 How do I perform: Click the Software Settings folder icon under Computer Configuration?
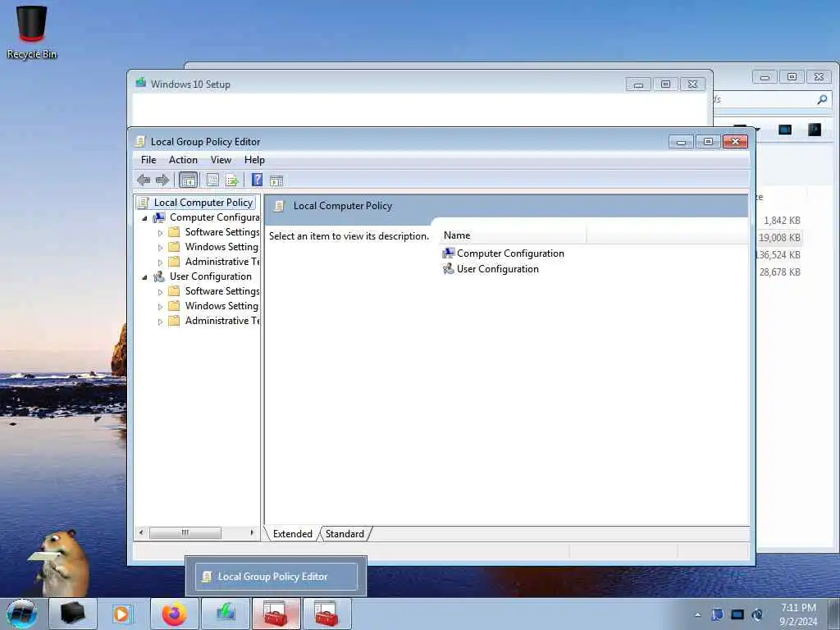[x=174, y=232]
